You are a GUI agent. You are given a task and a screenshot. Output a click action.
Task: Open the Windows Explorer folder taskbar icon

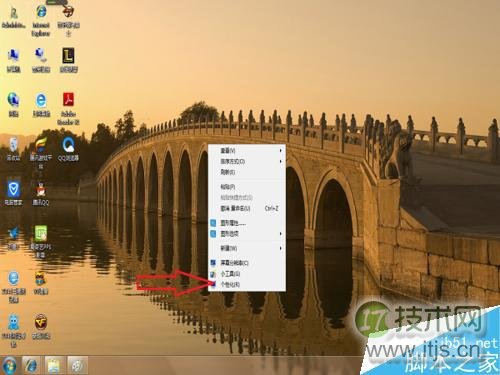pyautogui.click(x=54, y=366)
